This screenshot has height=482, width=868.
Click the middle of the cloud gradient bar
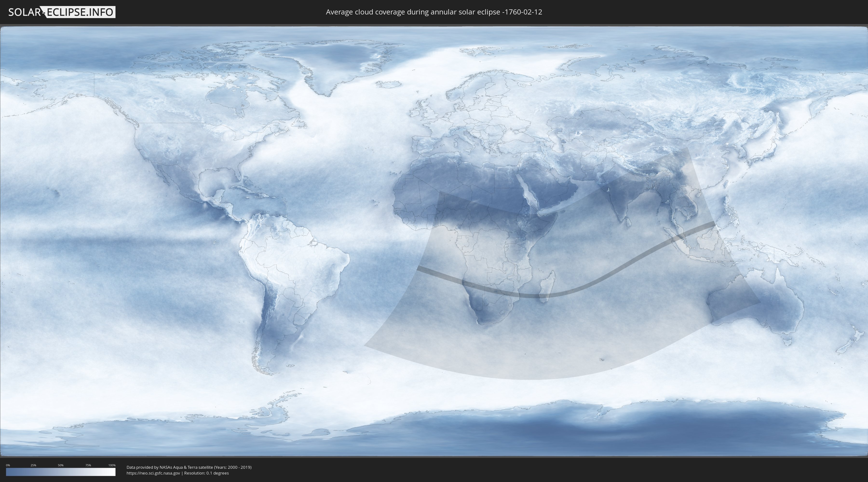pos(61,472)
